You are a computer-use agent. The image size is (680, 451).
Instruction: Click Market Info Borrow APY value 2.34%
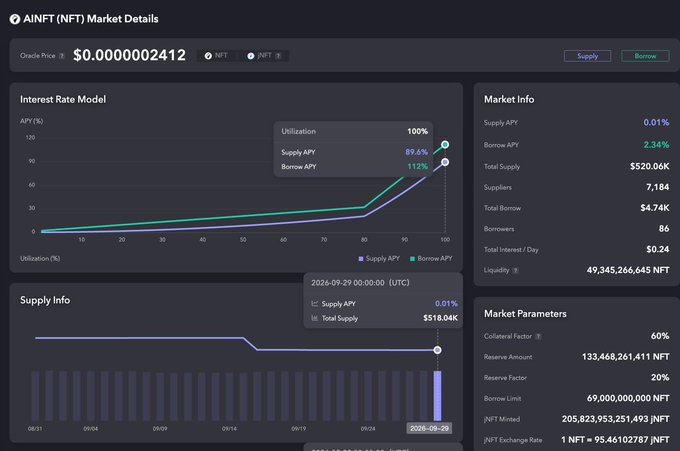click(656, 145)
